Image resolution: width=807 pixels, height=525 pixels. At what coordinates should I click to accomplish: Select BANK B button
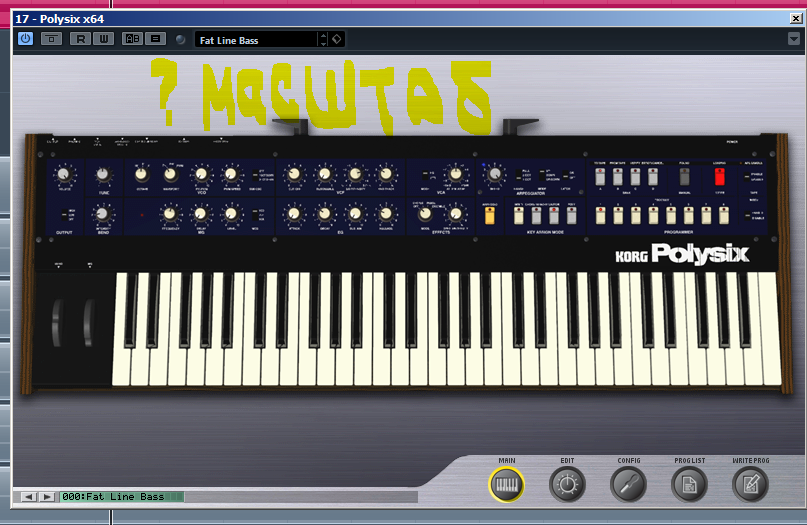click(618, 177)
